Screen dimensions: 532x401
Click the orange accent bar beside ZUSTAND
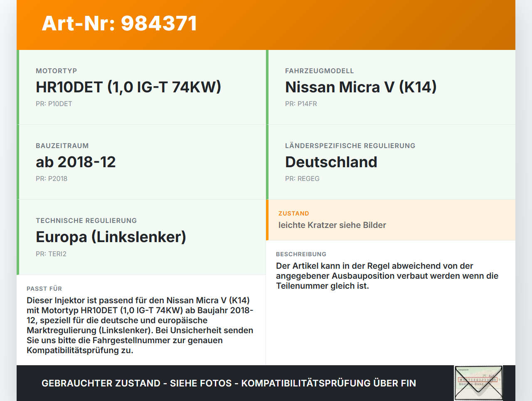(x=268, y=220)
